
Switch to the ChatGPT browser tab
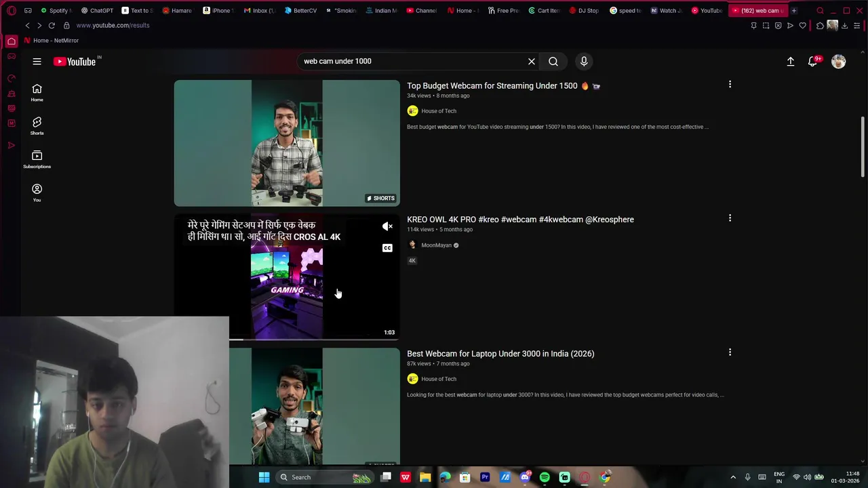(x=97, y=11)
